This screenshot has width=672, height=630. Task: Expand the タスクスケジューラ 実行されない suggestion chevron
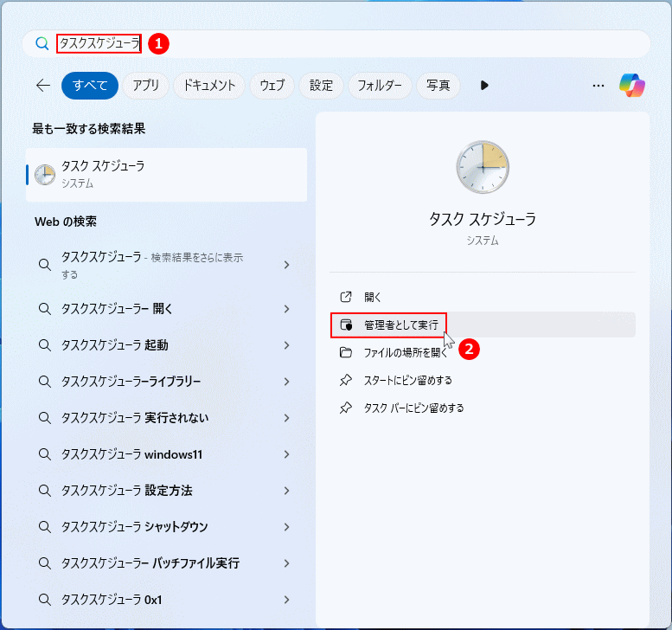[287, 418]
